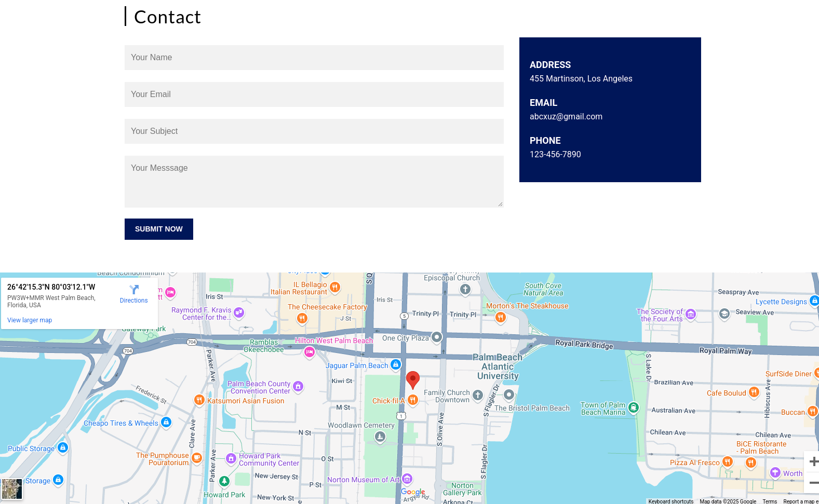Select Family Church Downtown cross icon
This screenshot has height=504, width=819.
click(x=478, y=396)
